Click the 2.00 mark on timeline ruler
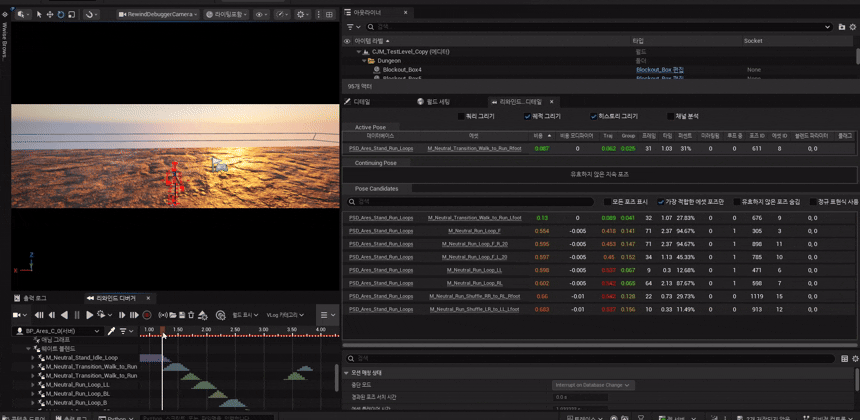 click(x=206, y=329)
